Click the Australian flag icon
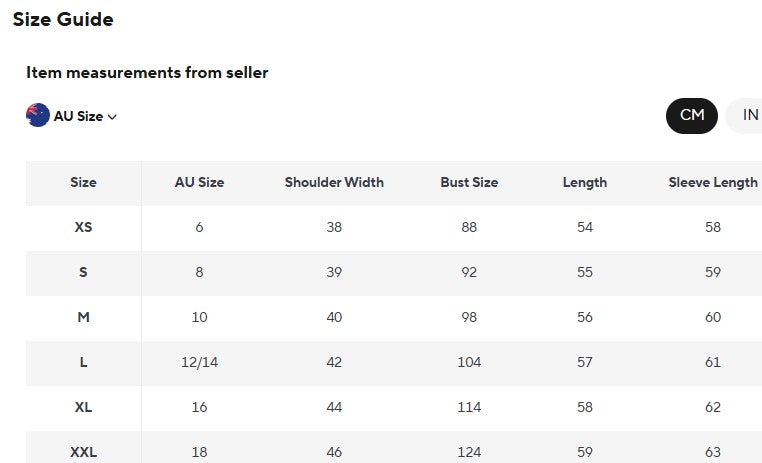 tap(38, 115)
